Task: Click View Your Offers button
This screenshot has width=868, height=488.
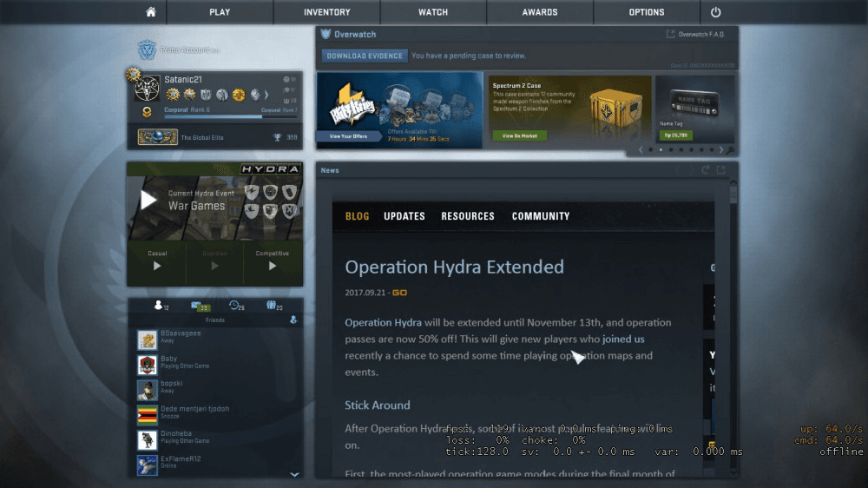Action: coord(348,136)
